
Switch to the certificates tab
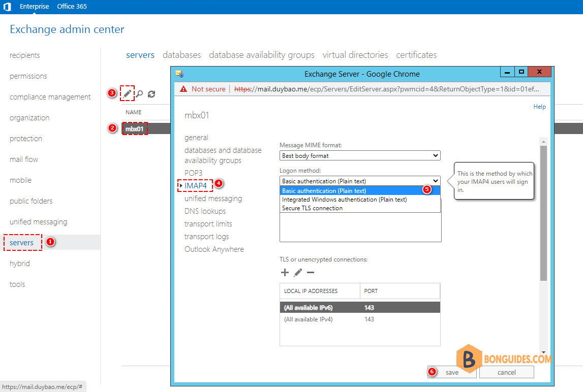coord(416,55)
